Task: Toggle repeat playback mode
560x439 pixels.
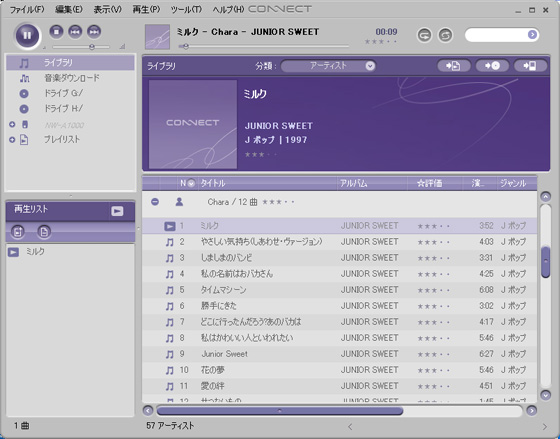Action: click(424, 35)
